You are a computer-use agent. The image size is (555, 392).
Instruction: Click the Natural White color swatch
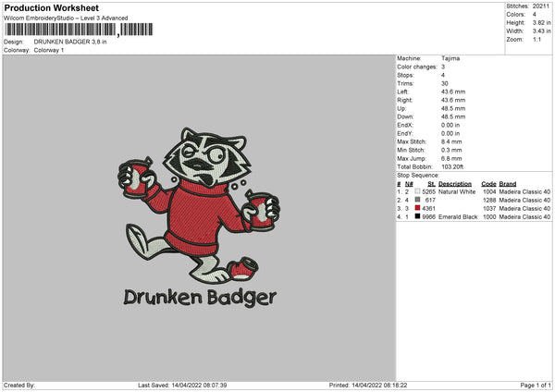417,191
